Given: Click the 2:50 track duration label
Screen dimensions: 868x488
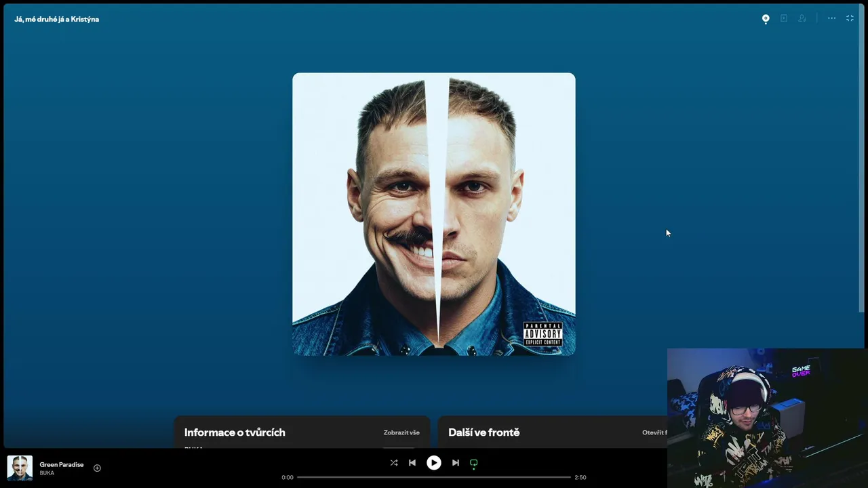Looking at the screenshot, I should click(x=580, y=477).
